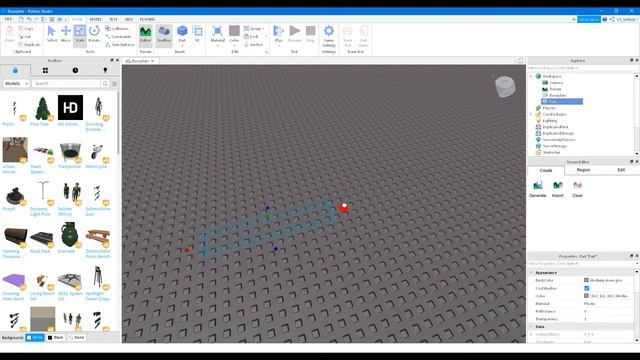Switch to the HOME ribbon tab
This screenshot has height=360, width=640.
point(77,19)
